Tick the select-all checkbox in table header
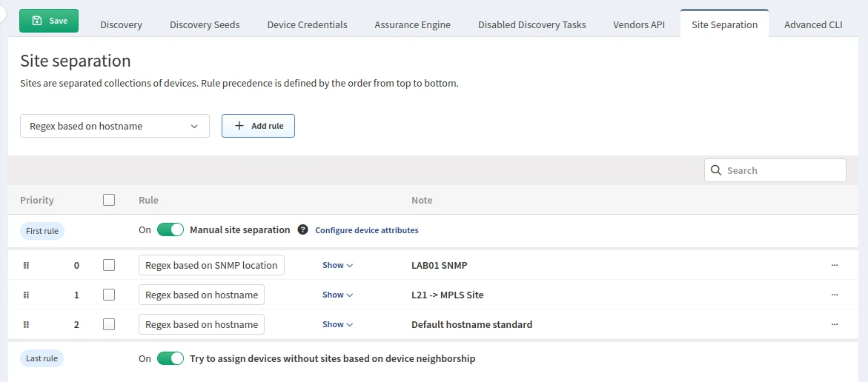Screen dimensions: 868x382 point(109,200)
